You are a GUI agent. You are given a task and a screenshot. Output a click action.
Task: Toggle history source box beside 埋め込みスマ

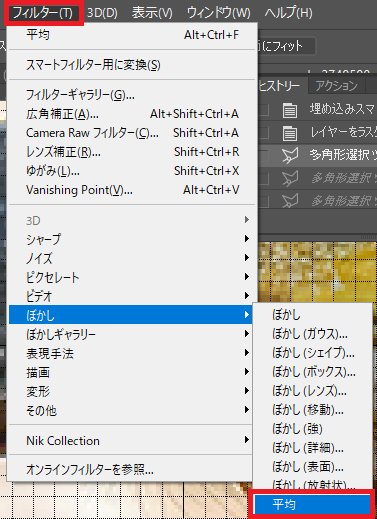(264, 110)
